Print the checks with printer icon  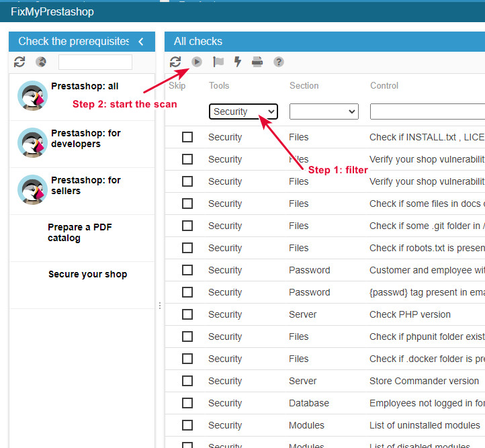tap(257, 62)
